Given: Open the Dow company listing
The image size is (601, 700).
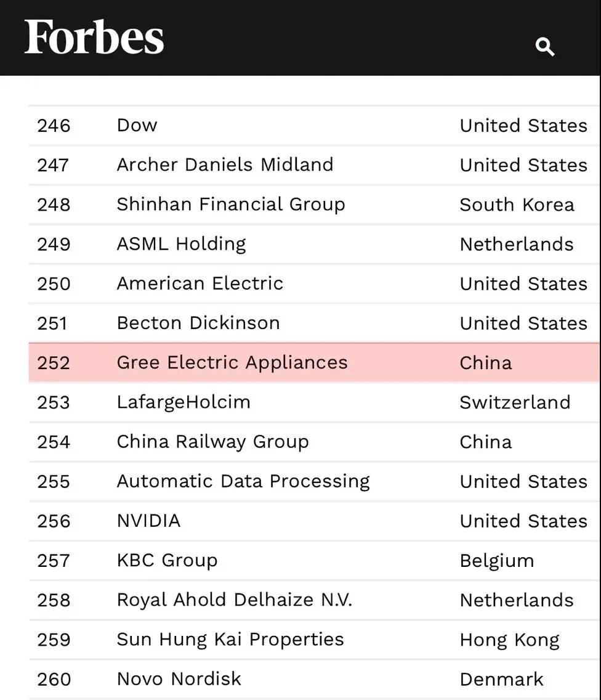Looking at the screenshot, I should pyautogui.click(x=137, y=125).
